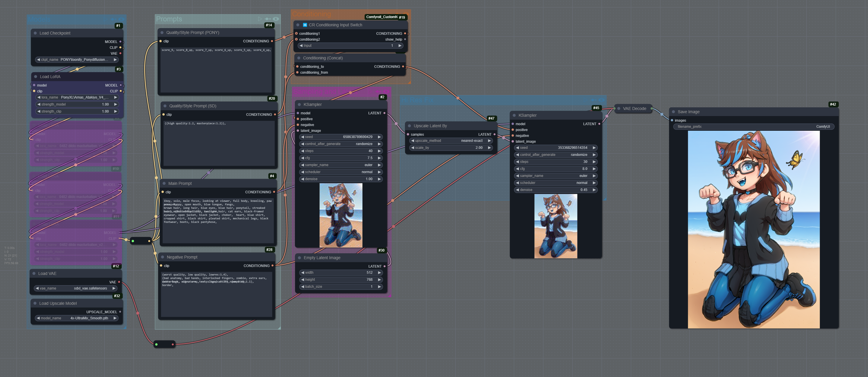
Task: Click the large output image preview
Action: (753, 229)
